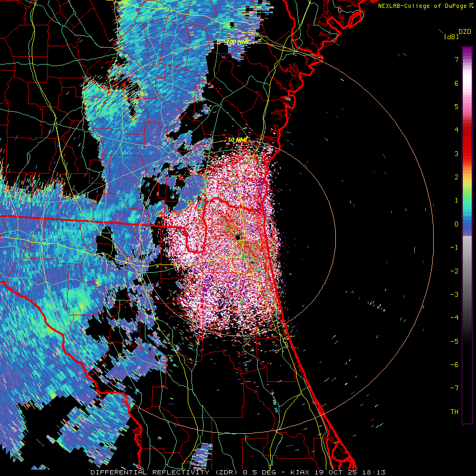
Task: Select the -2 value on the dB scale
Action: (x=454, y=271)
